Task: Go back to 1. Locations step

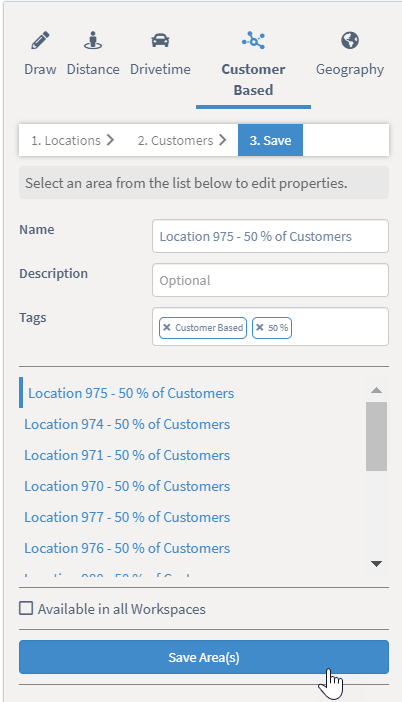Action: [x=72, y=140]
